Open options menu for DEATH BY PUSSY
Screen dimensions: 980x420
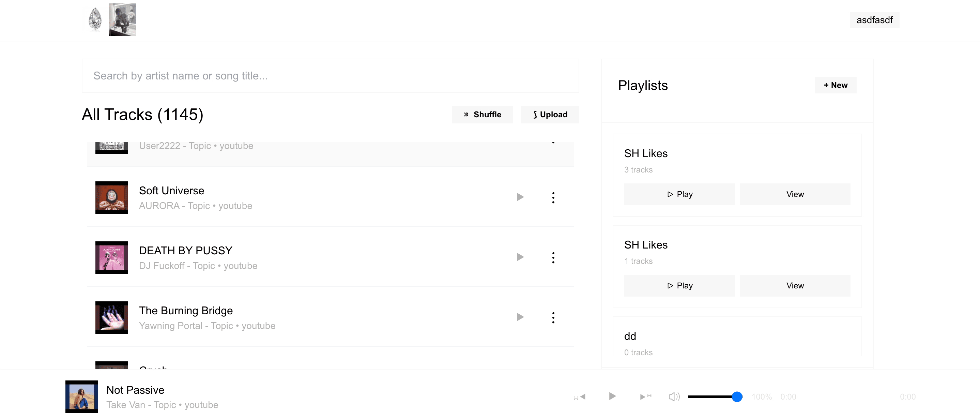(553, 258)
